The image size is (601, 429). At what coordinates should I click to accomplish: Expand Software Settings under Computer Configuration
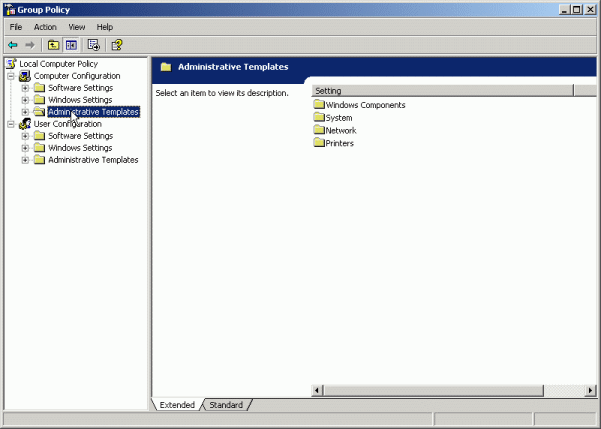point(25,88)
